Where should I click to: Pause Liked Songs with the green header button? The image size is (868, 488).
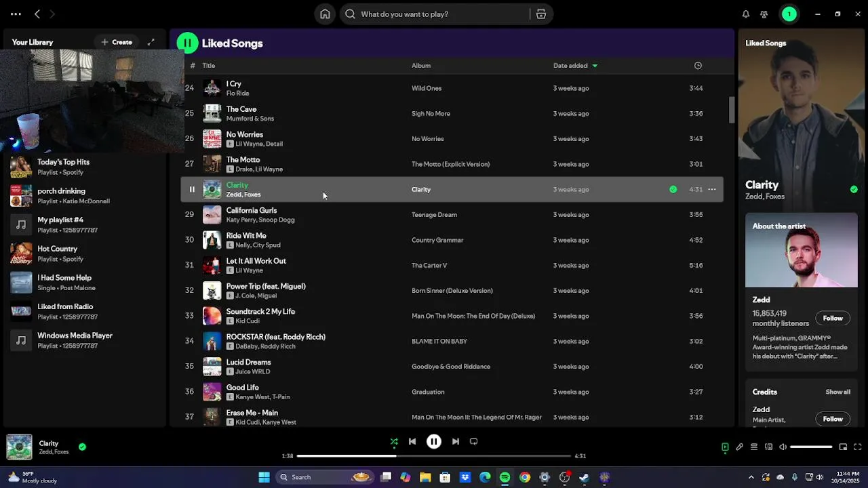point(188,43)
